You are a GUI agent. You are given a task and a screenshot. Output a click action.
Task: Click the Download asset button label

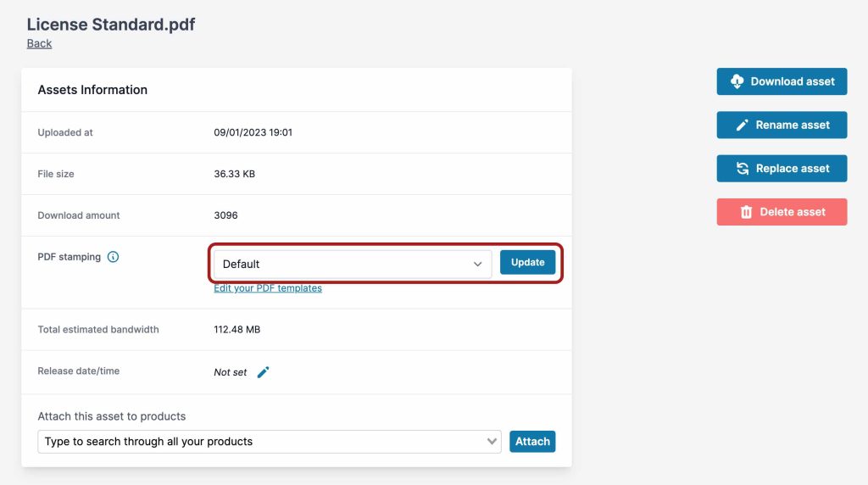pos(793,81)
